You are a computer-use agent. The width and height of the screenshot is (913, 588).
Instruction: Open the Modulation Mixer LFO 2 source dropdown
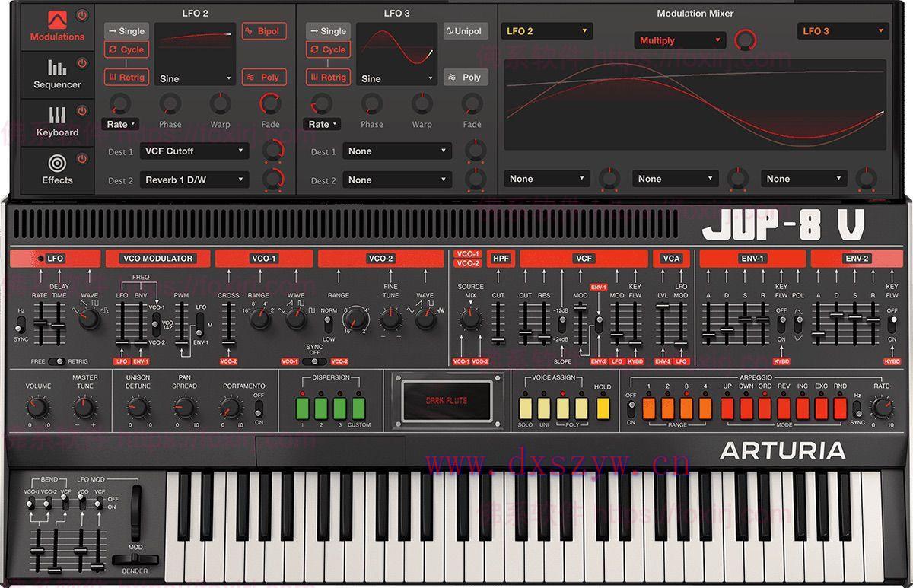[547, 31]
